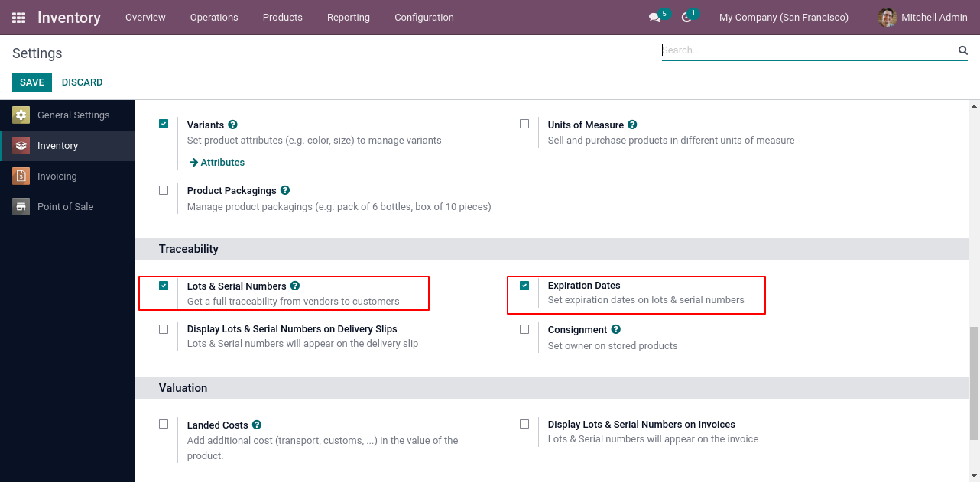Focus the settings search input field
Viewport: 980px width, 482px height.
(806, 50)
